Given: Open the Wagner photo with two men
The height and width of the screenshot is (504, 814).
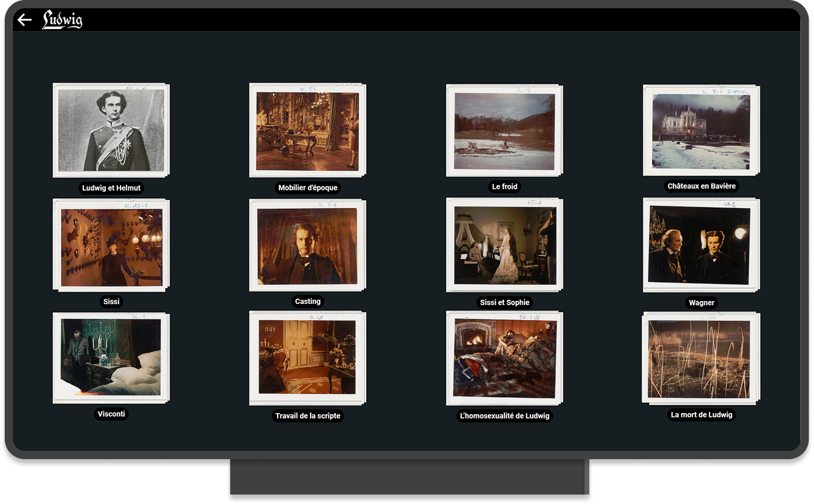Looking at the screenshot, I should click(701, 245).
